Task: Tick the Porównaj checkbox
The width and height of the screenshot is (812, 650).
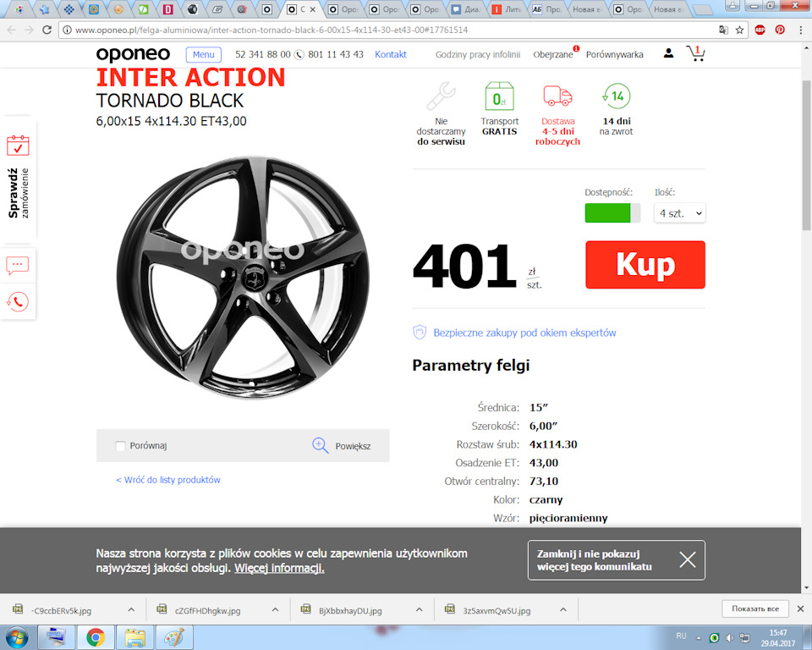Action: 121,446
